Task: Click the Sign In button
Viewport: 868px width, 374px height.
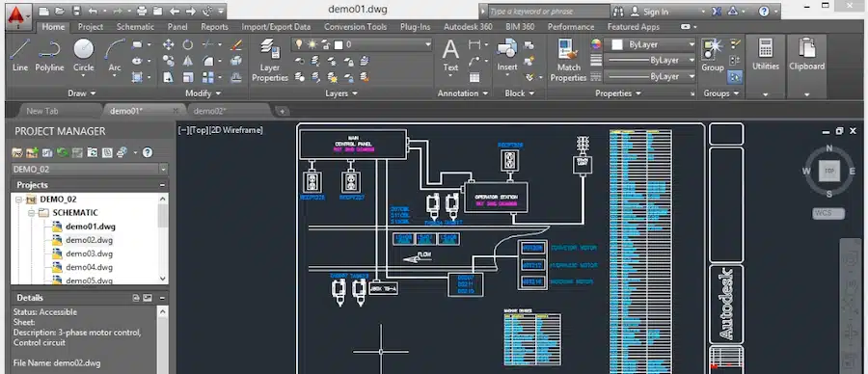Action: click(x=650, y=11)
